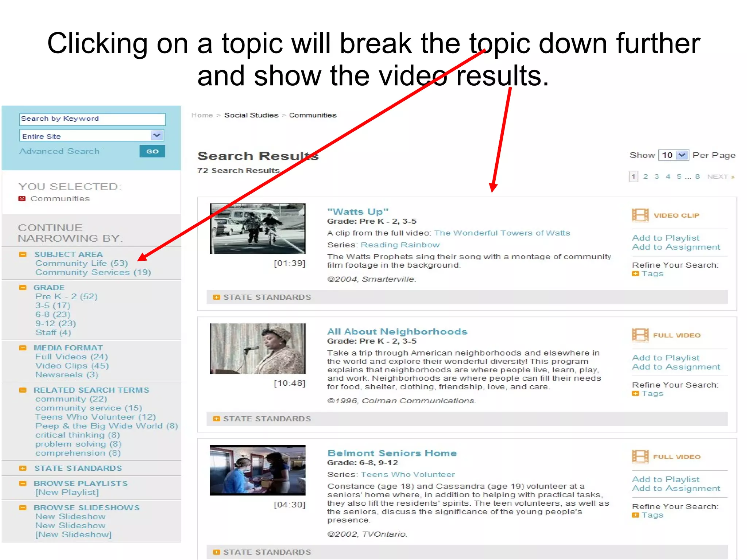Filter by Video Clips (45)
The width and height of the screenshot is (747, 560).
(72, 366)
